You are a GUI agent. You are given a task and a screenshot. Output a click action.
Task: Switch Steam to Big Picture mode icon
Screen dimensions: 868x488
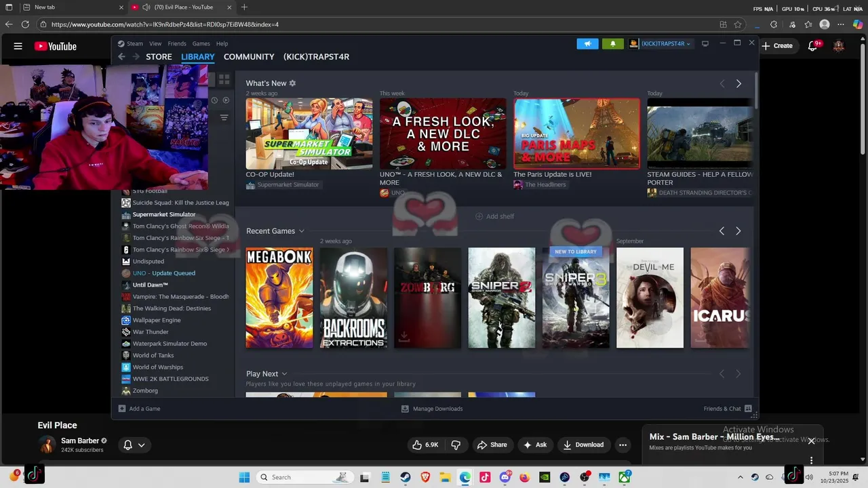pos(705,43)
